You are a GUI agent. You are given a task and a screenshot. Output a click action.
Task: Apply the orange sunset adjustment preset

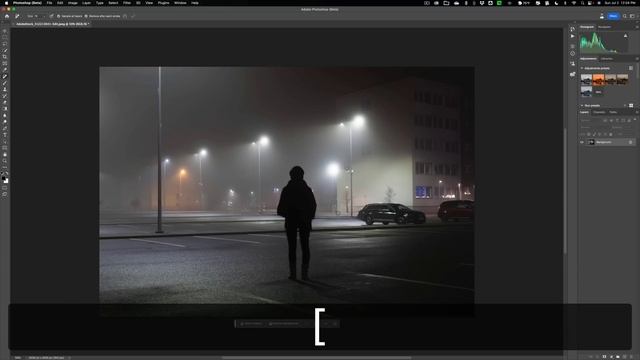click(x=598, y=79)
